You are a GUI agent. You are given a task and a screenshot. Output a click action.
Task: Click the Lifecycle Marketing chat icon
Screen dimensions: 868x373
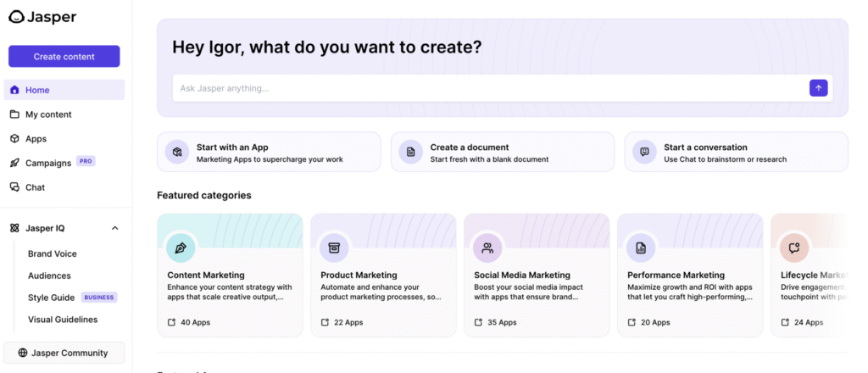click(793, 248)
